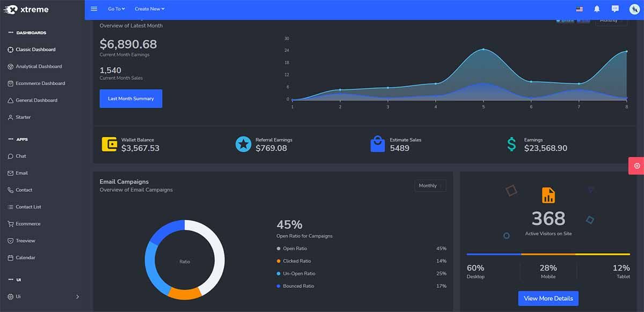The height and width of the screenshot is (312, 644).
Task: Click the Ui gear sidebar icon
Action: point(11,296)
